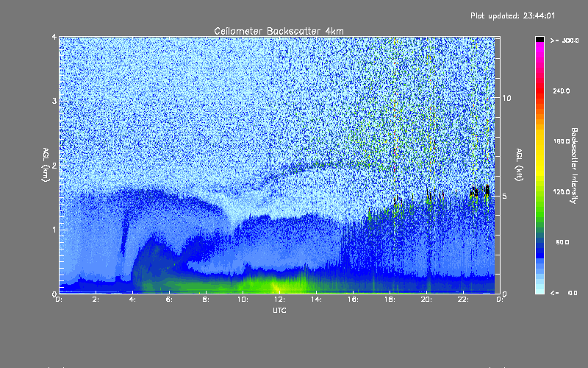
Task: Click the "12:" UTC tick label
Action: tap(279, 300)
